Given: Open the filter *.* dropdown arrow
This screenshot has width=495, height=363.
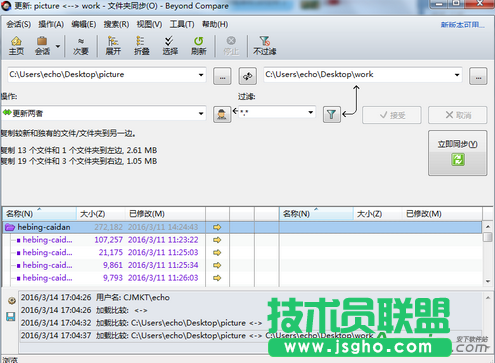Looking at the screenshot, I should coord(311,112).
